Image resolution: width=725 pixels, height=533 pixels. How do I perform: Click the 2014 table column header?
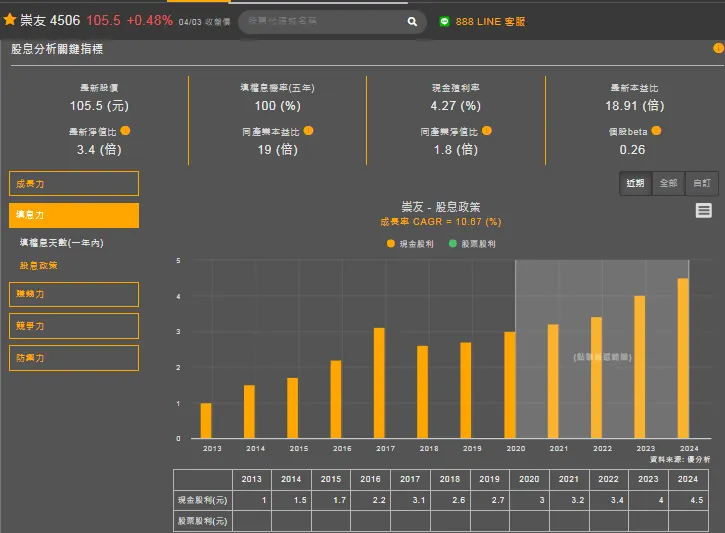pyautogui.click(x=291, y=479)
